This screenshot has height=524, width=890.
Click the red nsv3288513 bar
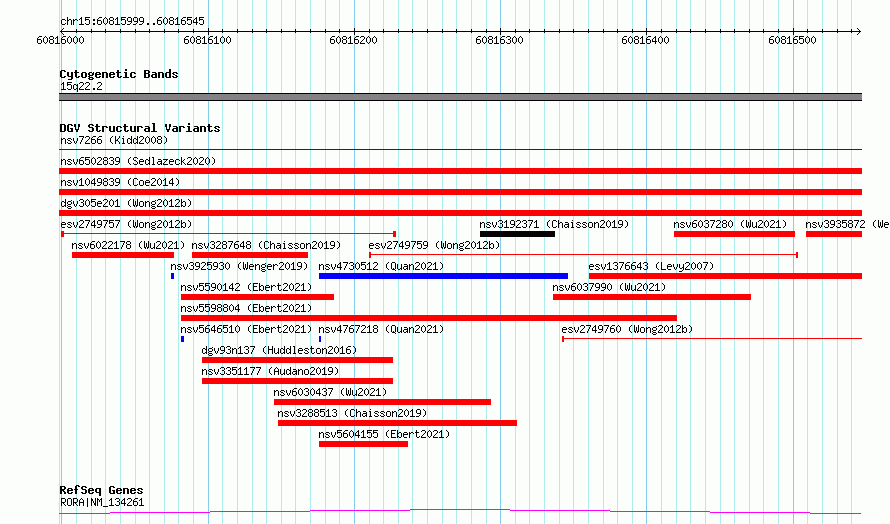click(397, 423)
